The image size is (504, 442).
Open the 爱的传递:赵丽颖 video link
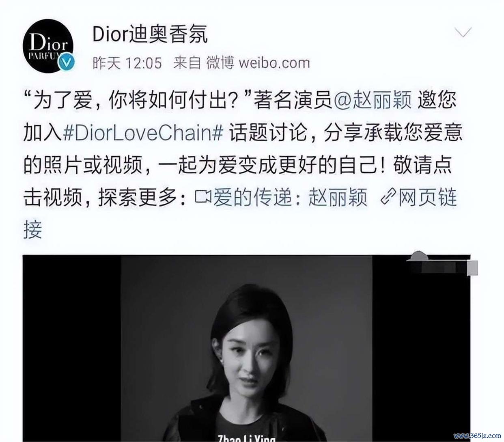(290, 197)
